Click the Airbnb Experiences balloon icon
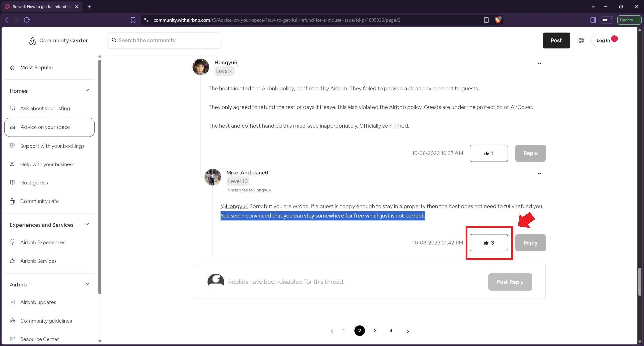 tap(12, 242)
